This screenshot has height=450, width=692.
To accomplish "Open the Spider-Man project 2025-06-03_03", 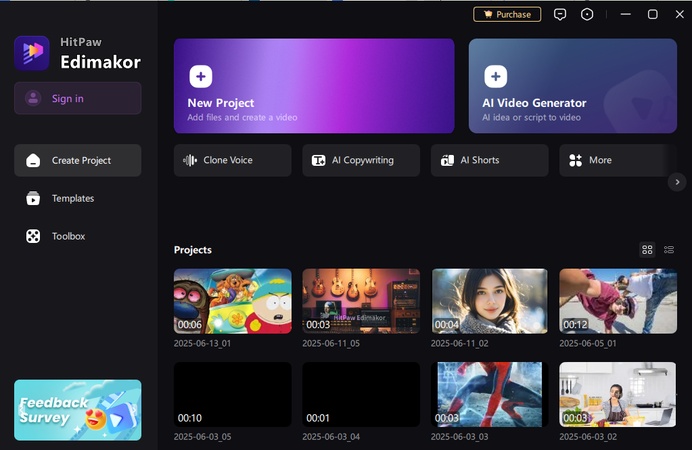I will coord(489,394).
